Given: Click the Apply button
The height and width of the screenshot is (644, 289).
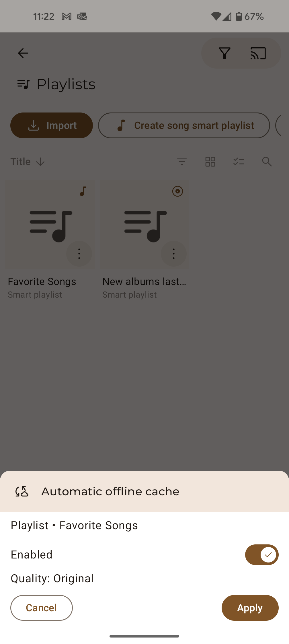Looking at the screenshot, I should (x=250, y=608).
